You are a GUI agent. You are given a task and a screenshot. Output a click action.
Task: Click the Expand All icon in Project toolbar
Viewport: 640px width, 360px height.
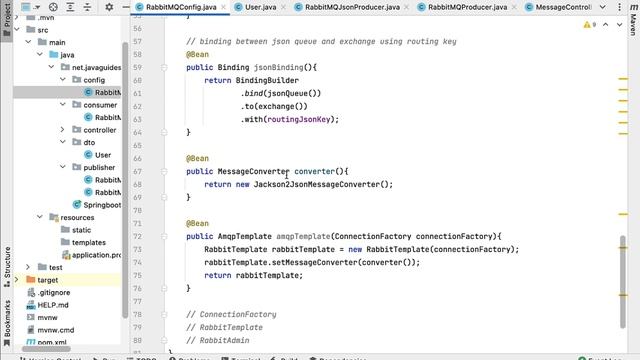point(70,7)
